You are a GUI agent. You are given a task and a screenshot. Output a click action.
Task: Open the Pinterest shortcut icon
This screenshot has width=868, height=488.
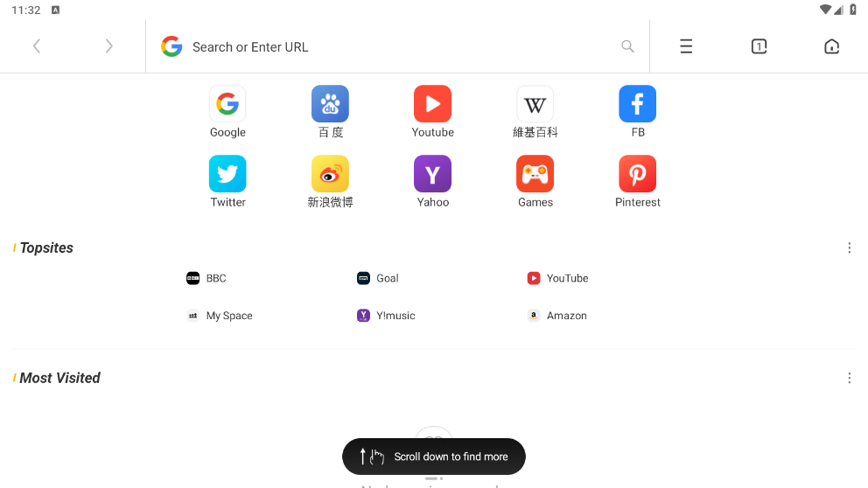pyautogui.click(x=637, y=174)
